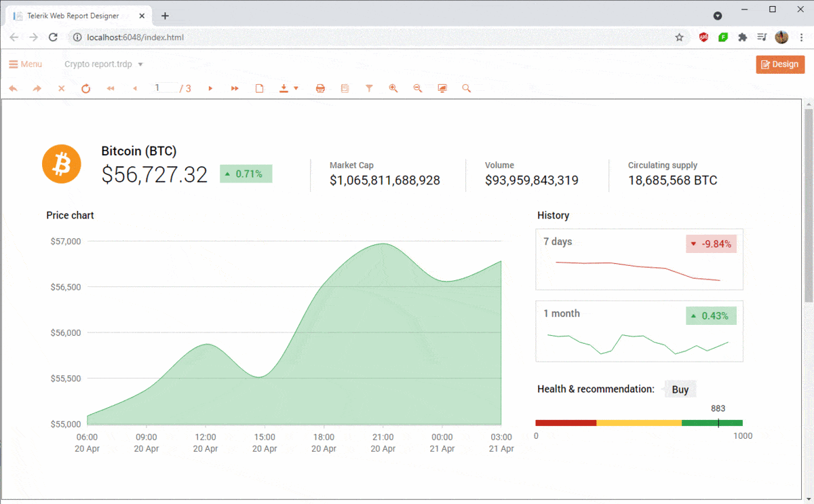Click the $56,727.32 price text

tap(155, 174)
